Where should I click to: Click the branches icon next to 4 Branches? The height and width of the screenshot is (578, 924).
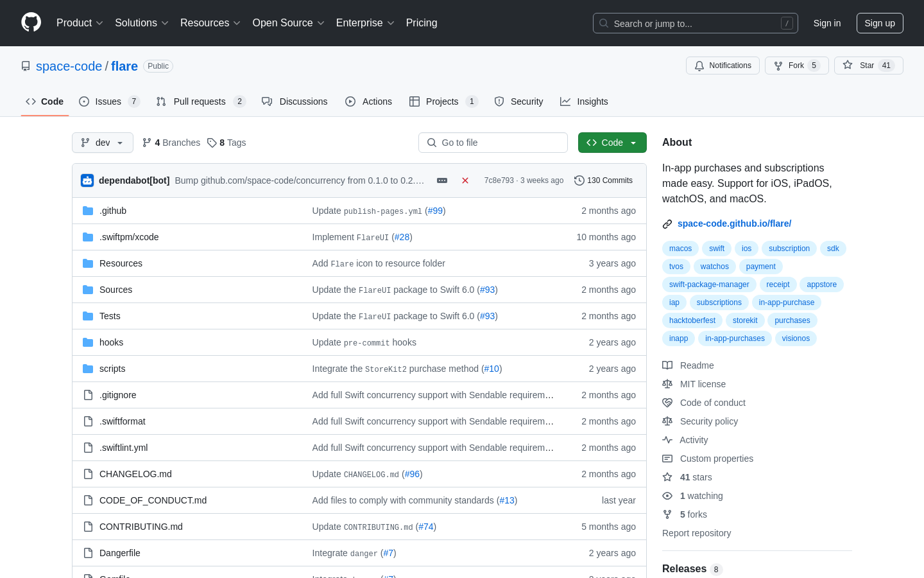[147, 143]
